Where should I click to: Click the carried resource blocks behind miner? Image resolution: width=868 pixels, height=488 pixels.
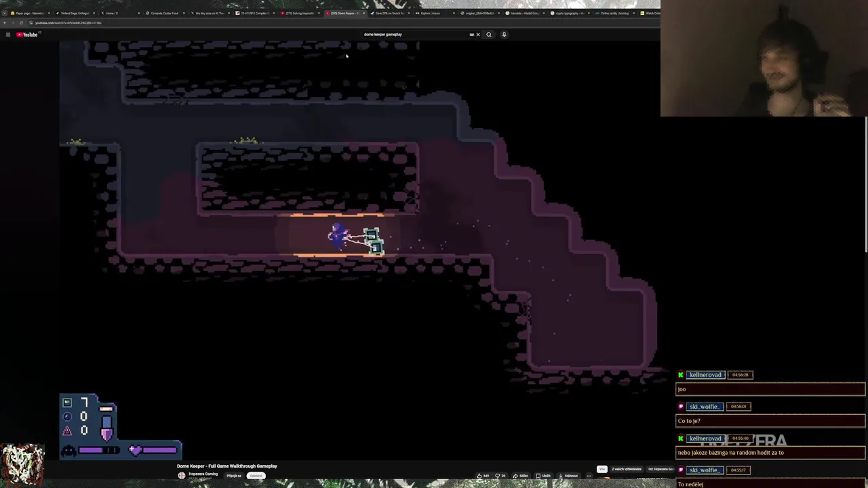pos(374,241)
